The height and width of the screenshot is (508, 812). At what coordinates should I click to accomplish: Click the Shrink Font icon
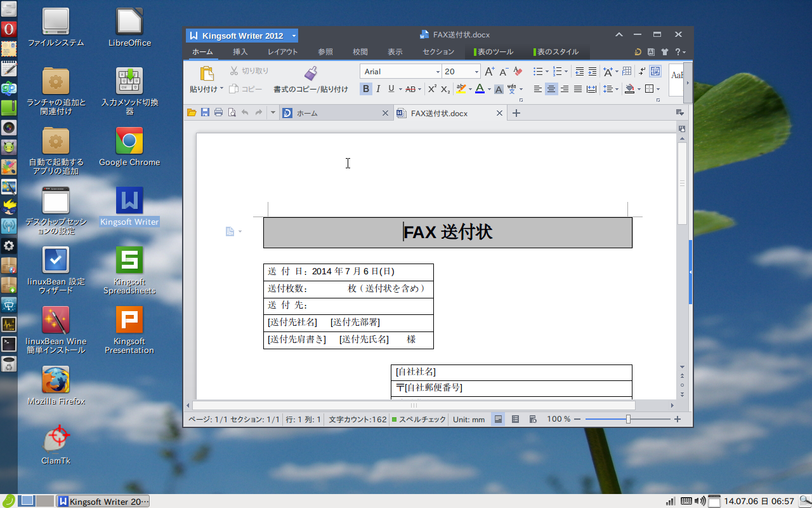pyautogui.click(x=504, y=72)
